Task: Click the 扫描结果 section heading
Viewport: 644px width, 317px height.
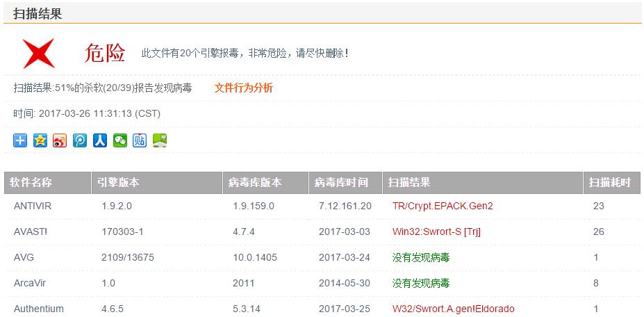Action: (x=38, y=14)
